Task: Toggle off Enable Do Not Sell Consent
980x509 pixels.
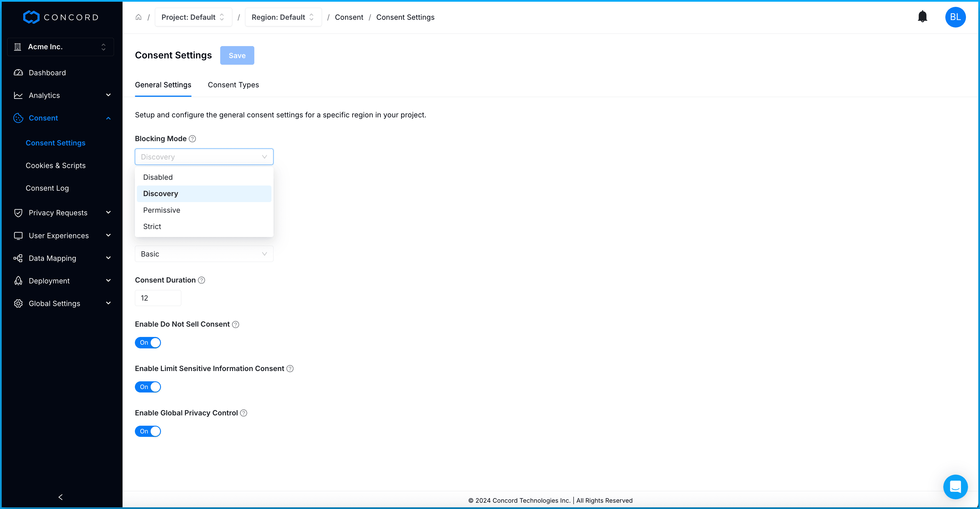Action: coord(148,343)
